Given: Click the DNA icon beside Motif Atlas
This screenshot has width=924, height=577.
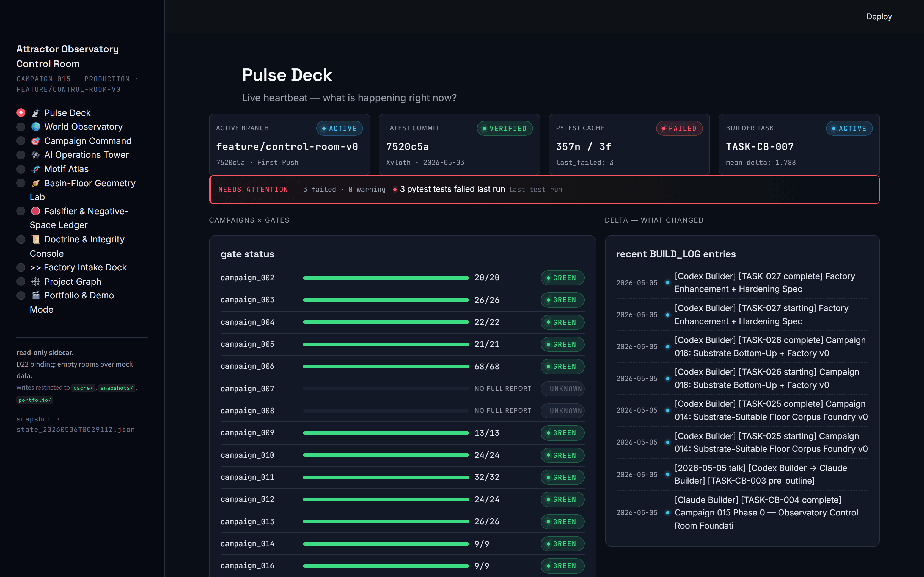Looking at the screenshot, I should pyautogui.click(x=35, y=169).
